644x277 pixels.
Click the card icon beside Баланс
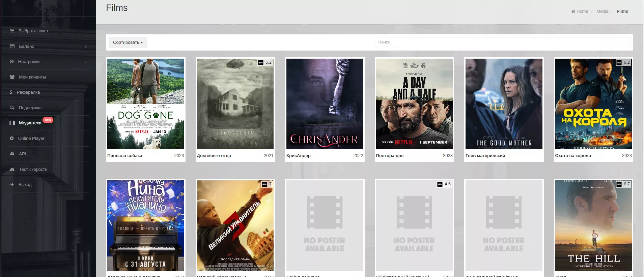coord(12,47)
